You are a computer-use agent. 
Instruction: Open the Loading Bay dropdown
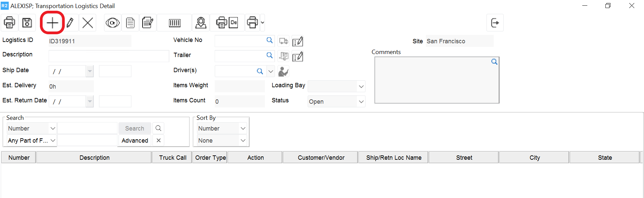pyautogui.click(x=361, y=87)
